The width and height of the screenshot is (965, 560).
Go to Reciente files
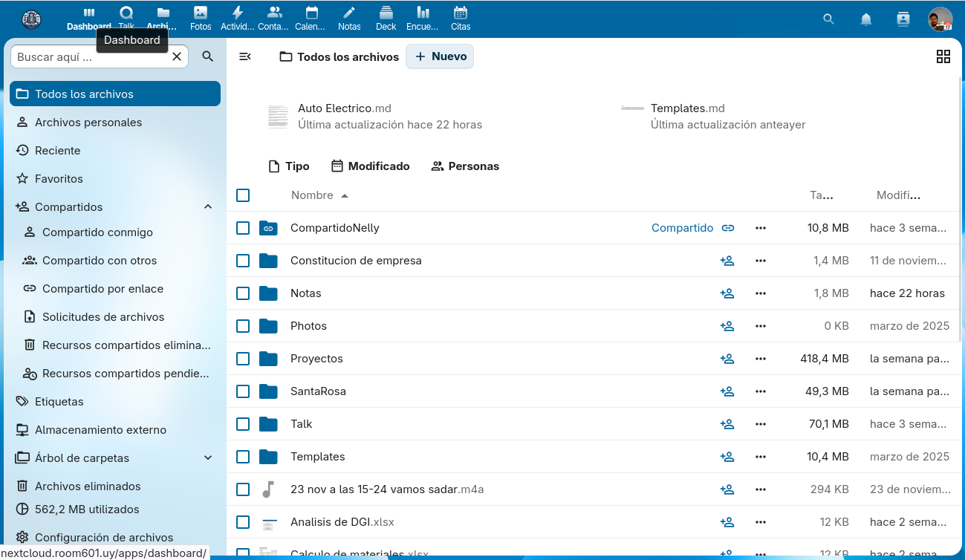click(x=115, y=151)
